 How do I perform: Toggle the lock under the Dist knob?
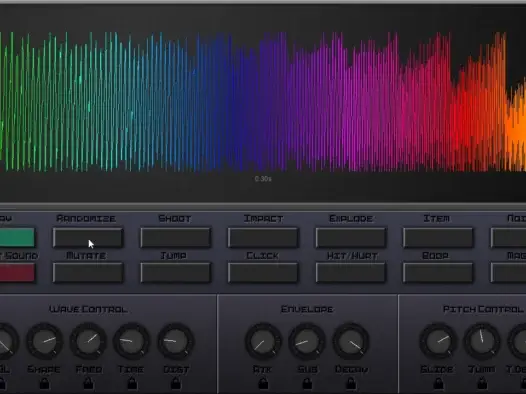176,383
